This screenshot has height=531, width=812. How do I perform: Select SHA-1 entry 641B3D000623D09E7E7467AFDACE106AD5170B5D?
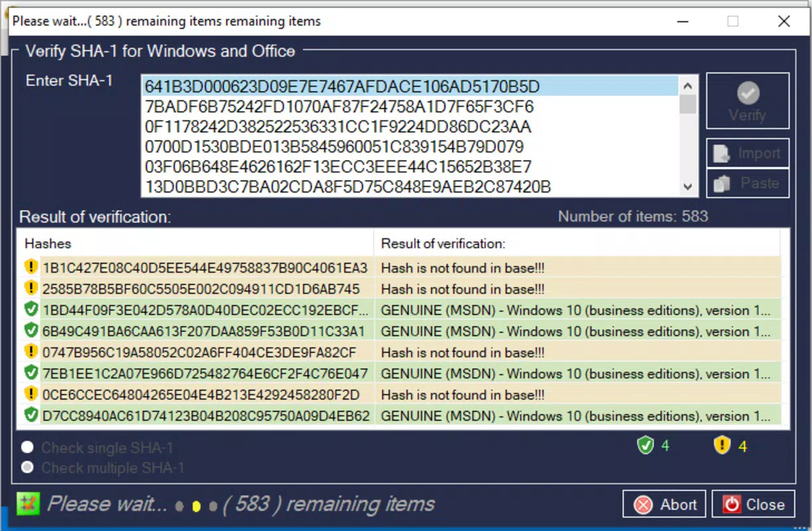(x=410, y=87)
